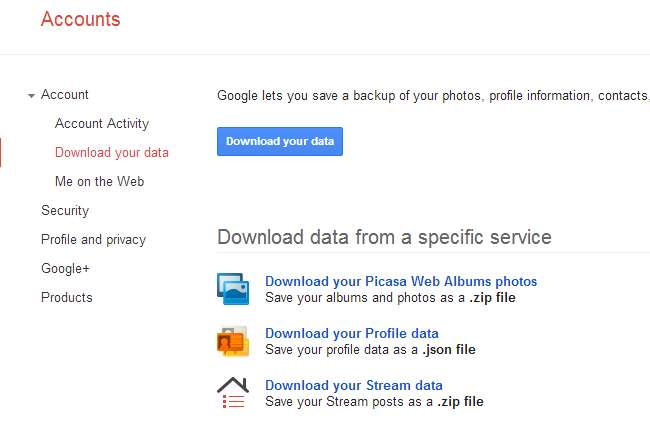The height and width of the screenshot is (422, 650).
Task: Open the Download your Profile data link
Action: click(351, 334)
